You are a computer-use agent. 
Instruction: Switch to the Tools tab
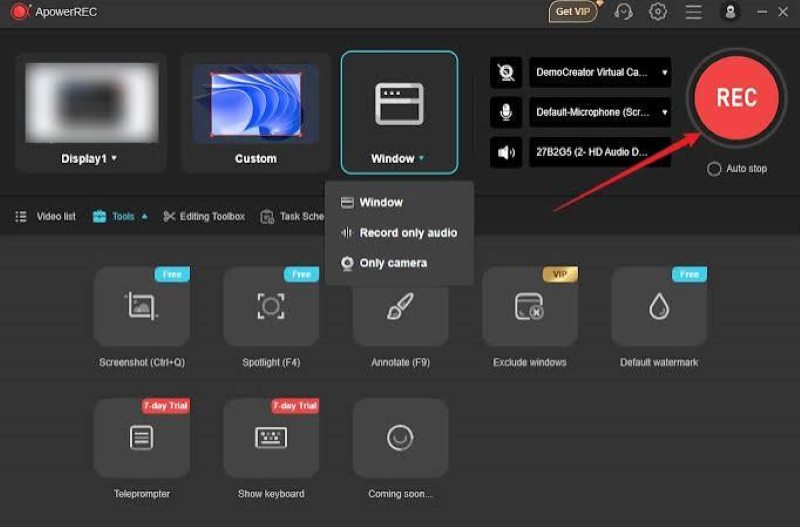pos(120,216)
